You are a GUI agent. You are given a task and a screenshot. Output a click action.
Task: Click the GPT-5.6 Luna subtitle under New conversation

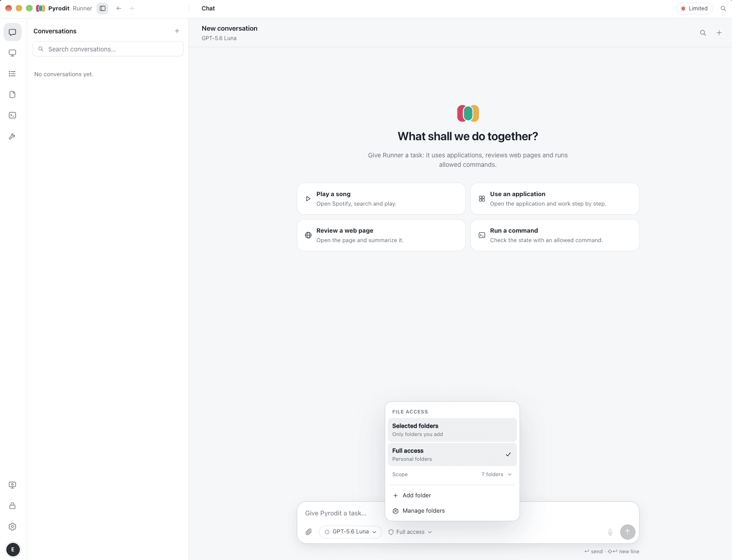tap(219, 38)
